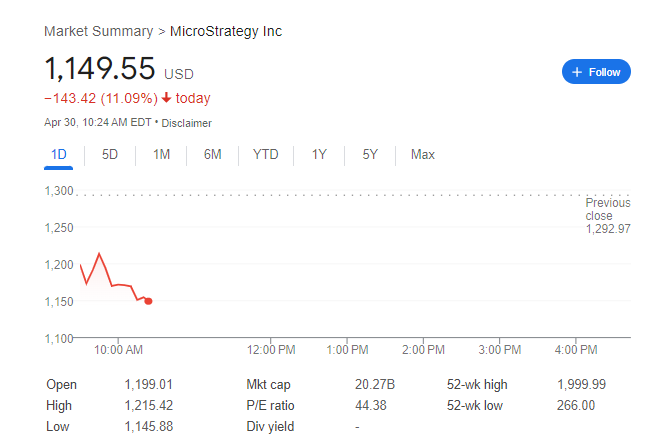Click the Previous close label

pyautogui.click(x=607, y=209)
